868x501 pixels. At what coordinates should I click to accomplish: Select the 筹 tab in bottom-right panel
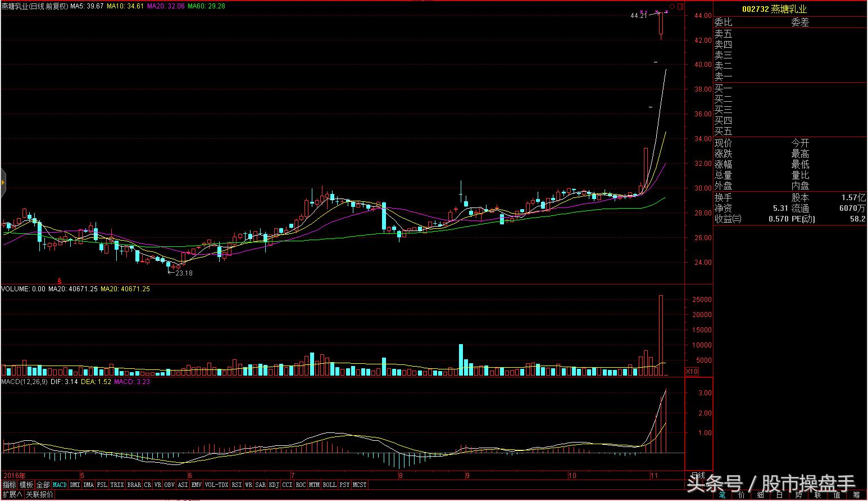pos(856,495)
